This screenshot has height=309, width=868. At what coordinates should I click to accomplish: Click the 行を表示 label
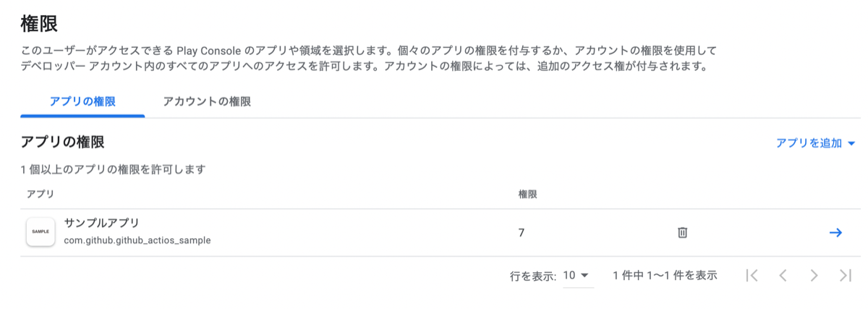point(533,276)
